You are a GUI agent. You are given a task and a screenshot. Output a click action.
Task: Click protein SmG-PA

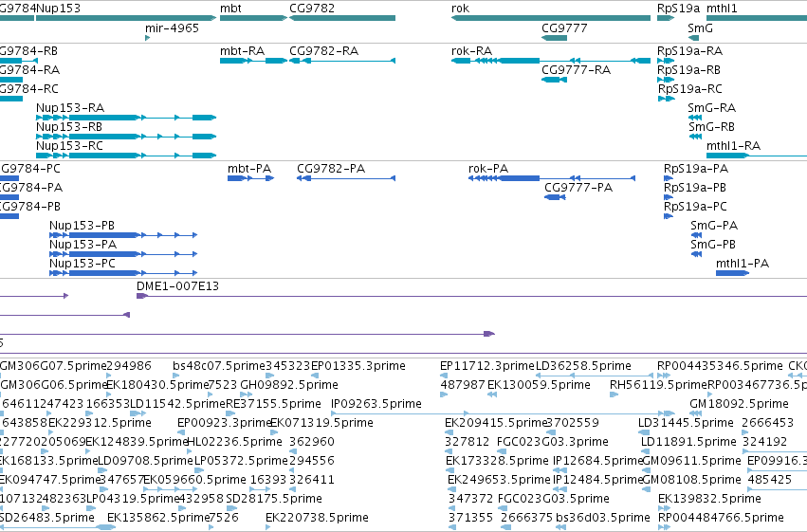pyautogui.click(x=714, y=226)
